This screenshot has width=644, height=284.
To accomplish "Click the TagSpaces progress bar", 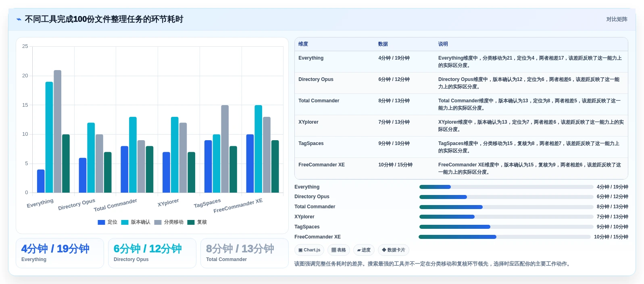I will click(506, 227).
